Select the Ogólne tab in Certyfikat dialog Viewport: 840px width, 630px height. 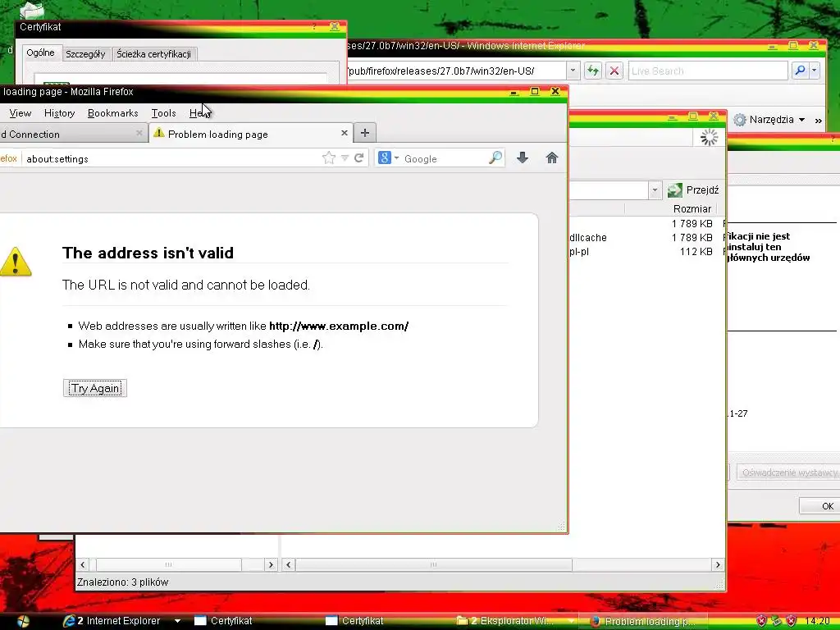click(x=41, y=52)
